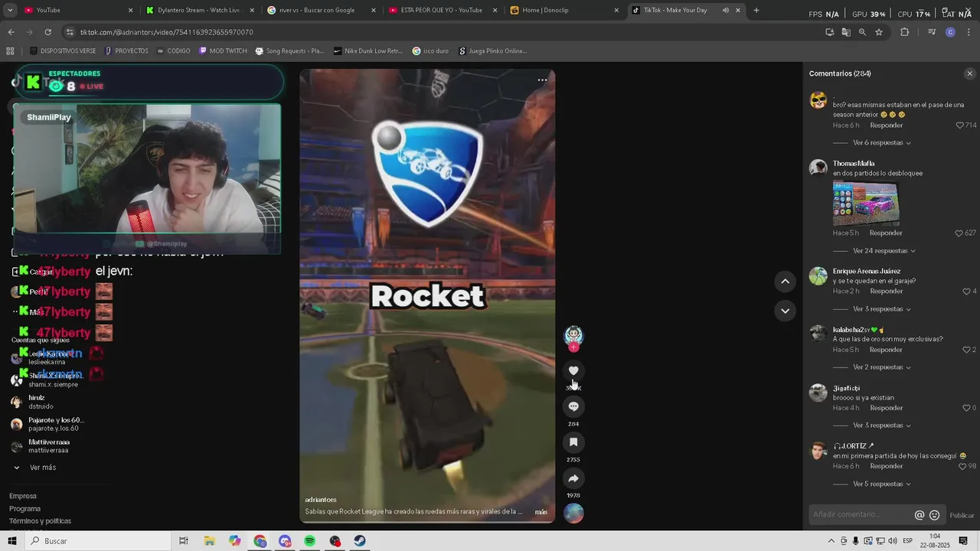Image resolution: width=980 pixels, height=551 pixels.
Task: Click Responder on Enrique Arenas Juárez's comment
Action: pyautogui.click(x=886, y=292)
